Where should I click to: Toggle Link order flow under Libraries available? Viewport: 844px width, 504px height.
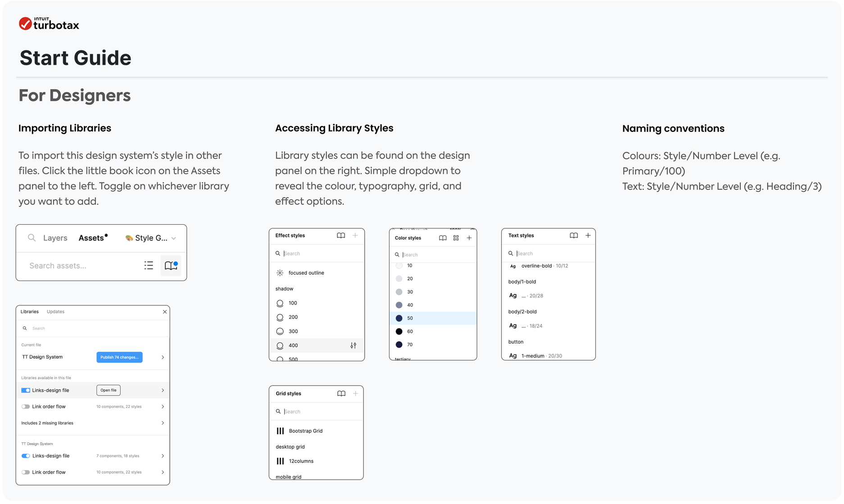[26, 407]
